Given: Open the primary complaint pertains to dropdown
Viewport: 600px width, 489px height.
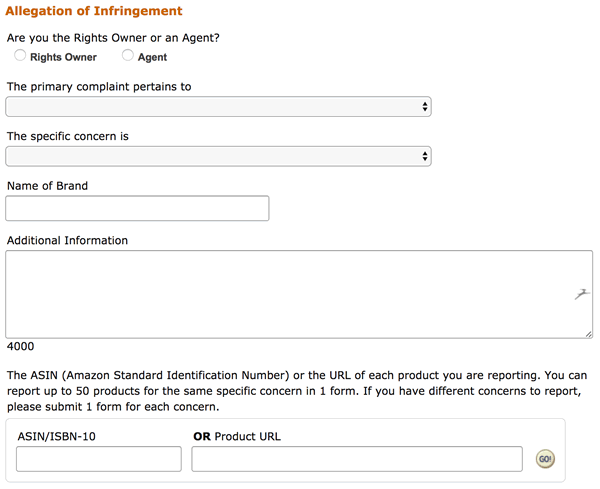Looking at the screenshot, I should 218,106.
